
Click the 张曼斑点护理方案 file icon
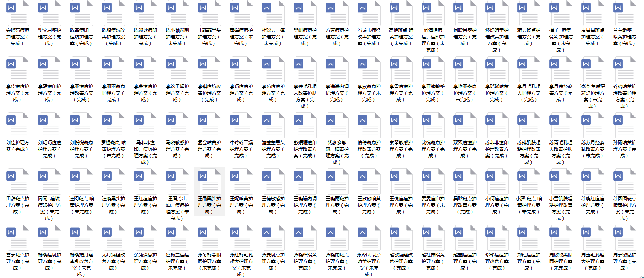(x=273, y=238)
